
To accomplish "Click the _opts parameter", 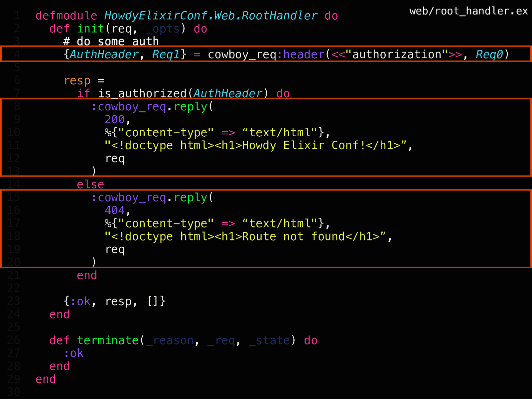I will pos(163,29).
